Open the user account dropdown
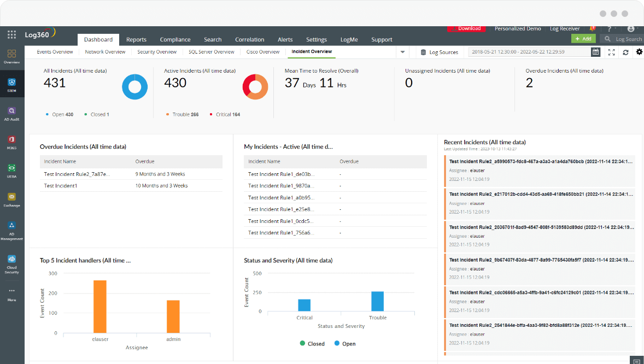This screenshot has width=644, height=364. point(632,28)
